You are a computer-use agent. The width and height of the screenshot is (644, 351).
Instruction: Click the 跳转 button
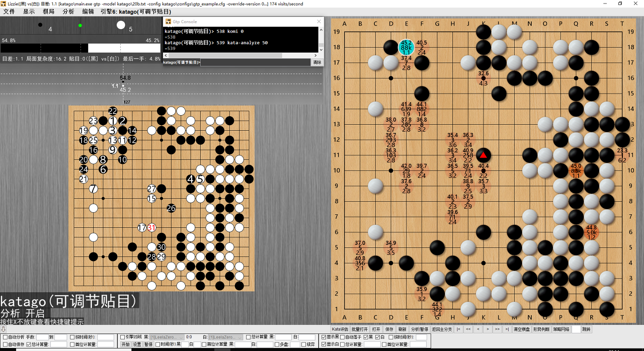586,329
